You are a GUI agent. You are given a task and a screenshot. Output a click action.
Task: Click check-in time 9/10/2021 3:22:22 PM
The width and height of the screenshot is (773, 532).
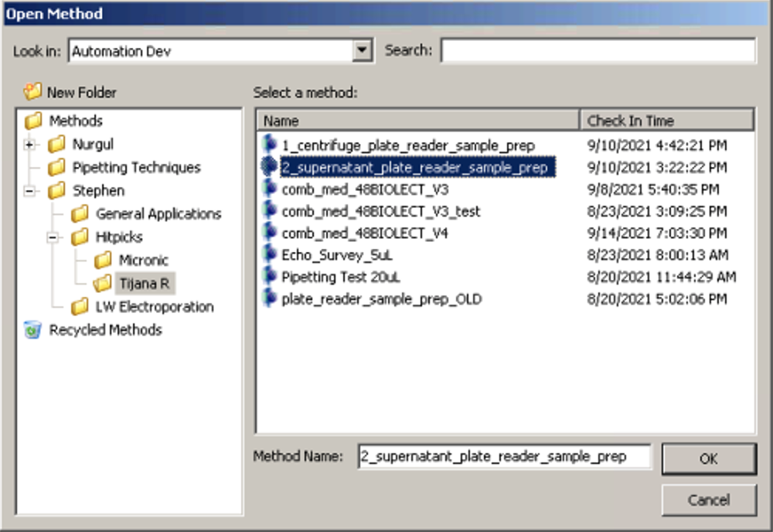point(657,167)
